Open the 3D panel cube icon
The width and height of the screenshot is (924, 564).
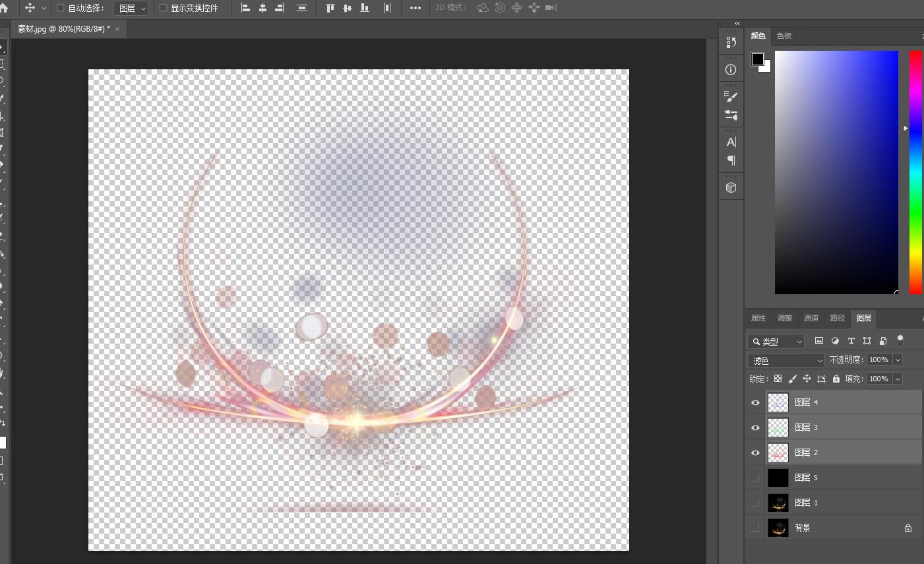point(731,188)
